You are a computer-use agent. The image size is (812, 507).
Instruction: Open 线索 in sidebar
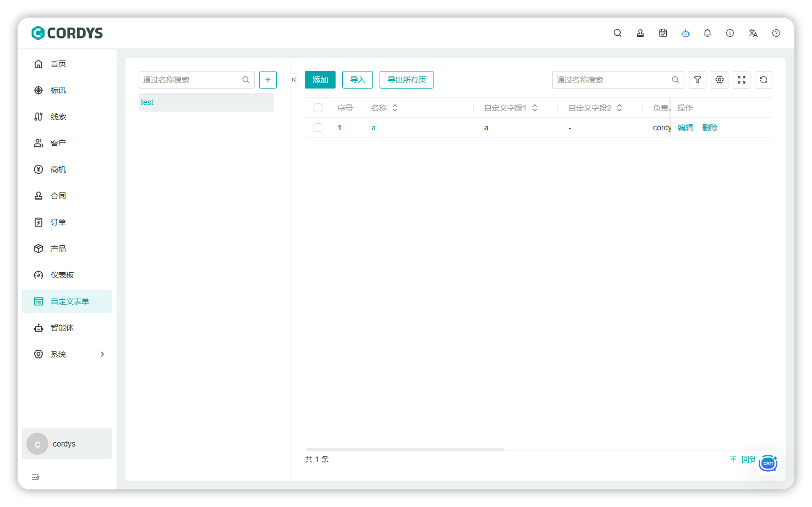67,117
